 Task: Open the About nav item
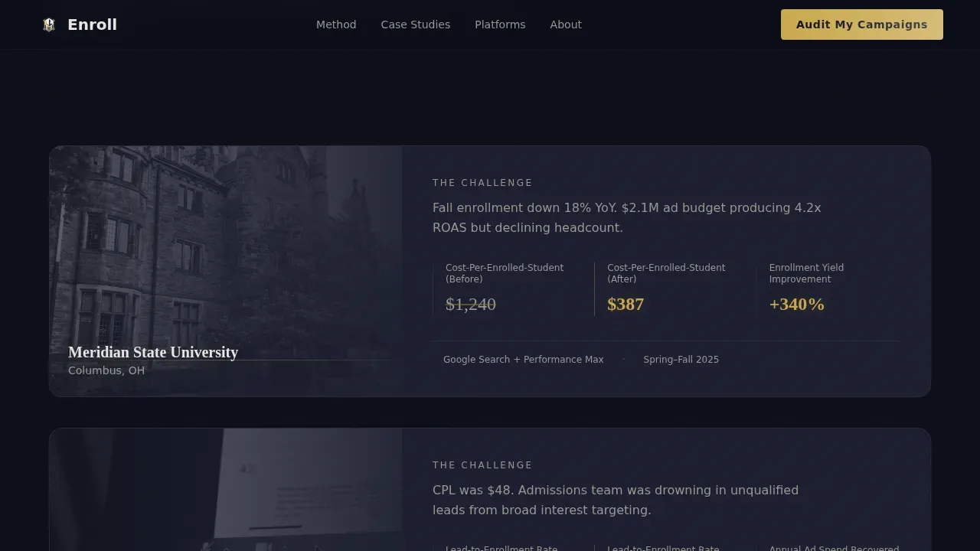tap(566, 24)
